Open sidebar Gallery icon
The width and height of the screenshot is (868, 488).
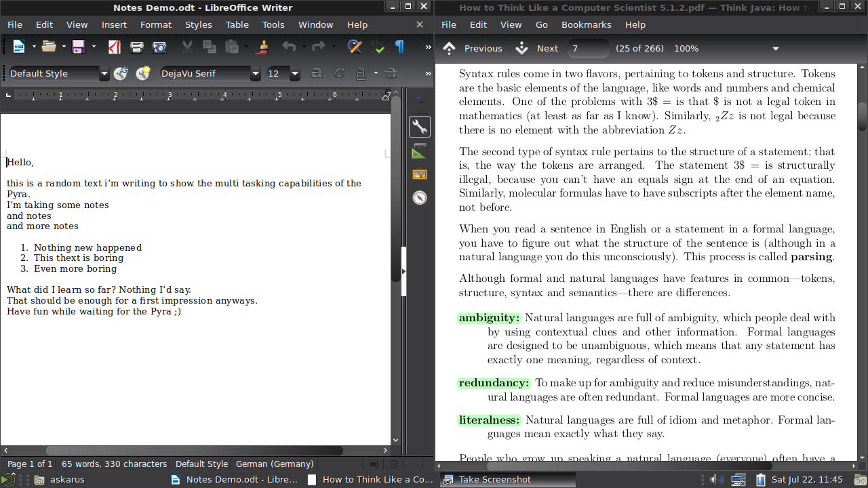[x=420, y=175]
